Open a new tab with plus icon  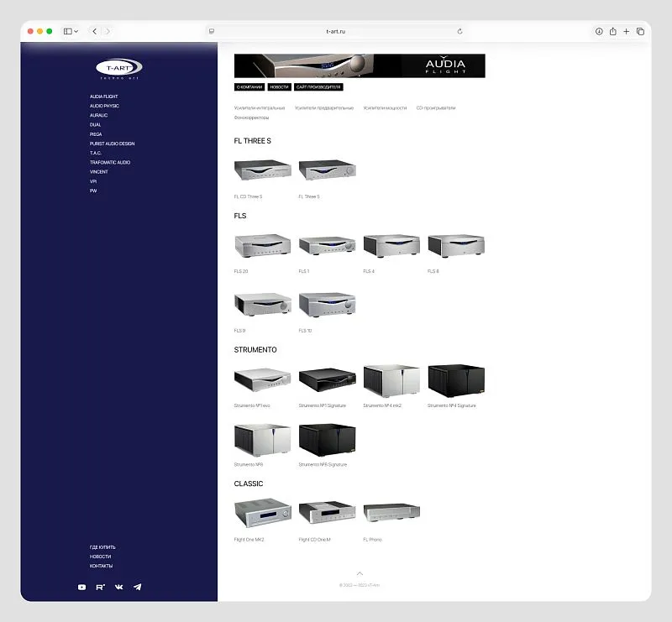[626, 31]
